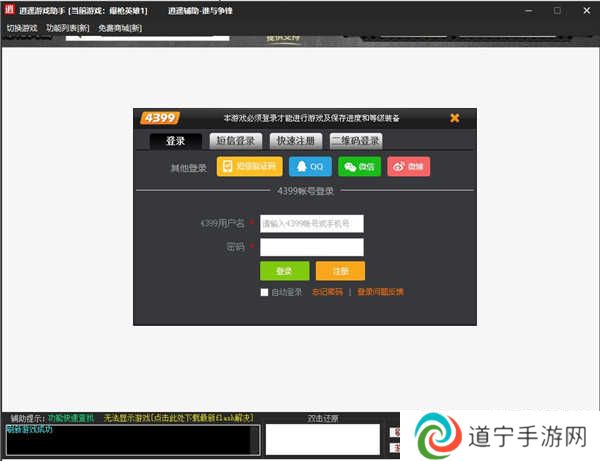Screen dimensions: 600x461
Task: Click the password input field
Action: [312, 248]
